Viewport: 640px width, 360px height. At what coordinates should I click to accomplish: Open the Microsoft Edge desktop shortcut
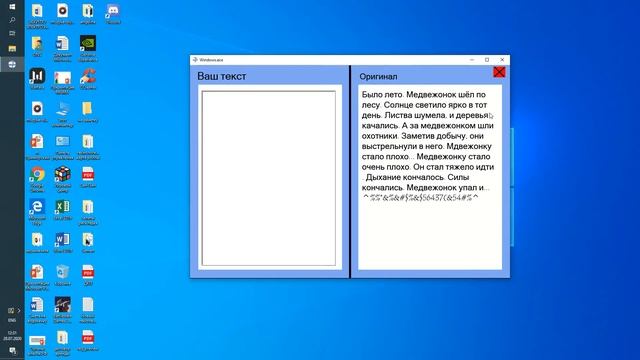pos(37,212)
